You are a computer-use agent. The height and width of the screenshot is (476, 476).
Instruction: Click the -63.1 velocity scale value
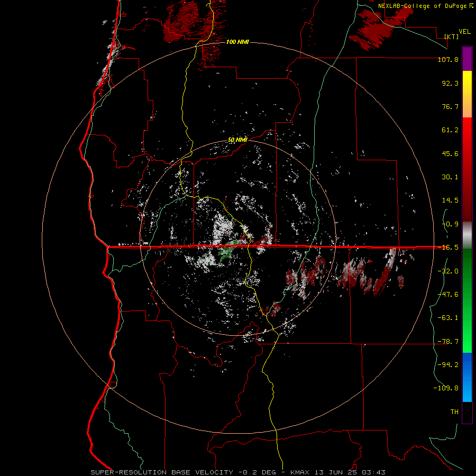tap(448, 318)
